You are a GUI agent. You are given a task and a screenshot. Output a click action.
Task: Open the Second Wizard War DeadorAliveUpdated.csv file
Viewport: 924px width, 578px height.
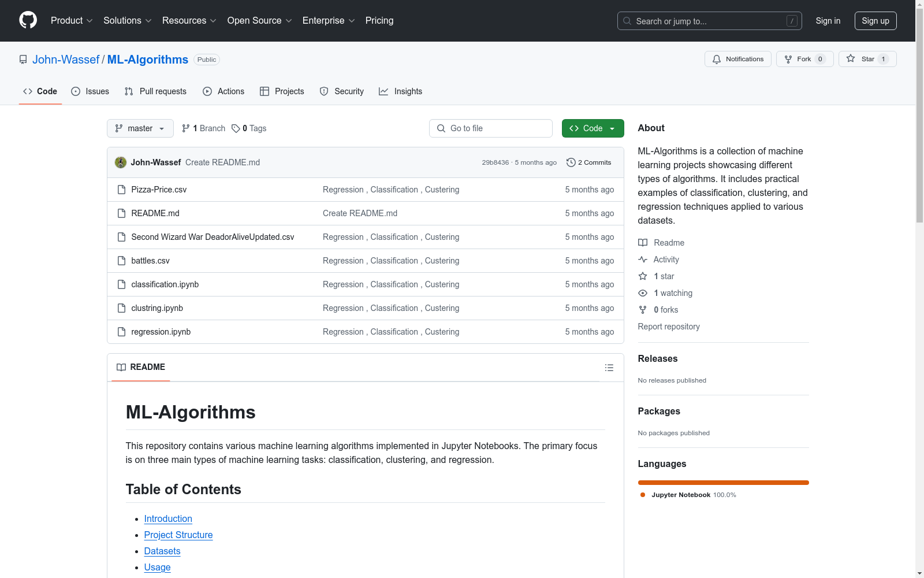[x=213, y=237]
